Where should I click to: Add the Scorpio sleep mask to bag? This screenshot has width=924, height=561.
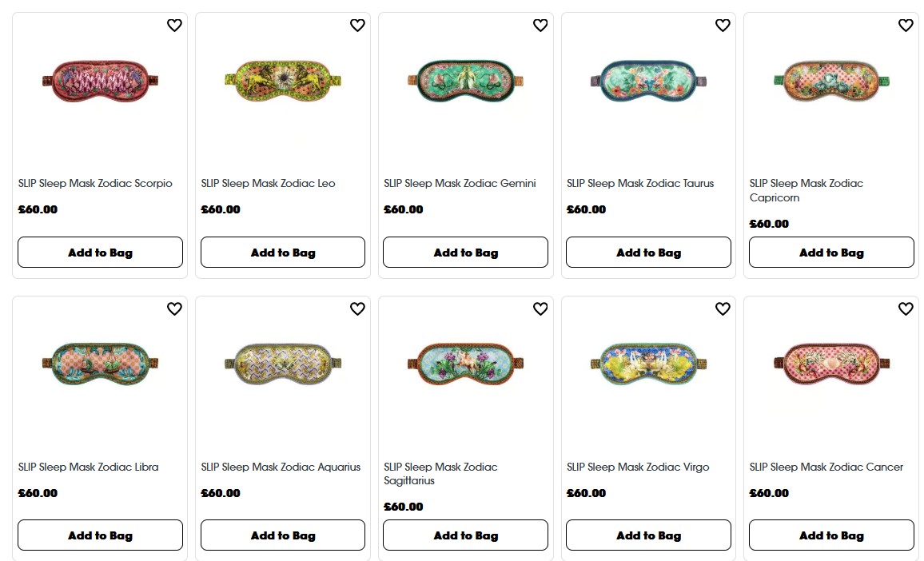100,252
